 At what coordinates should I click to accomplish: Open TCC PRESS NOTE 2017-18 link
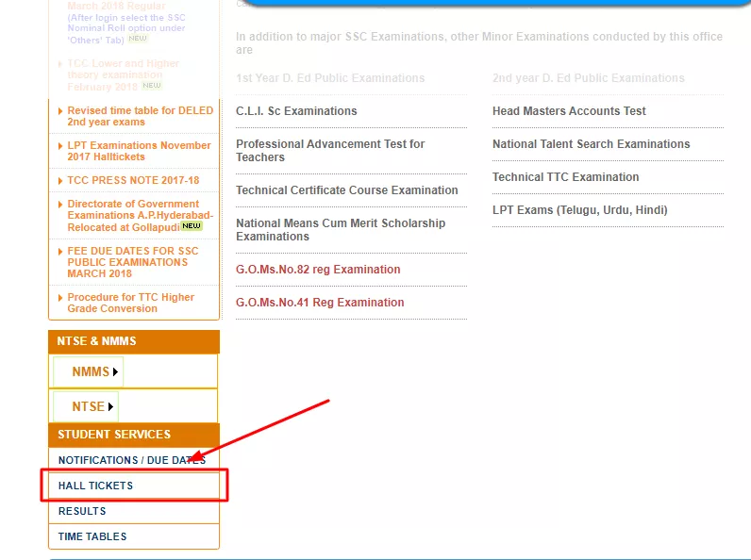pos(133,180)
